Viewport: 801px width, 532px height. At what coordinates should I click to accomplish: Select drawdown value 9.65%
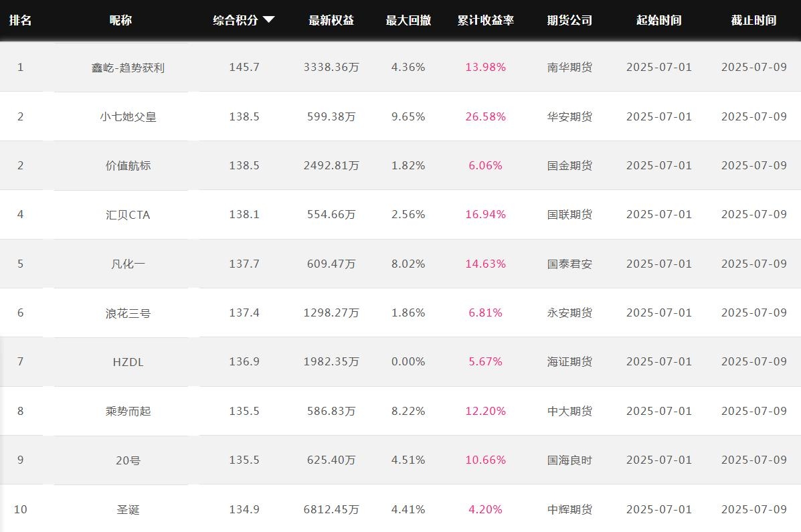click(x=408, y=116)
